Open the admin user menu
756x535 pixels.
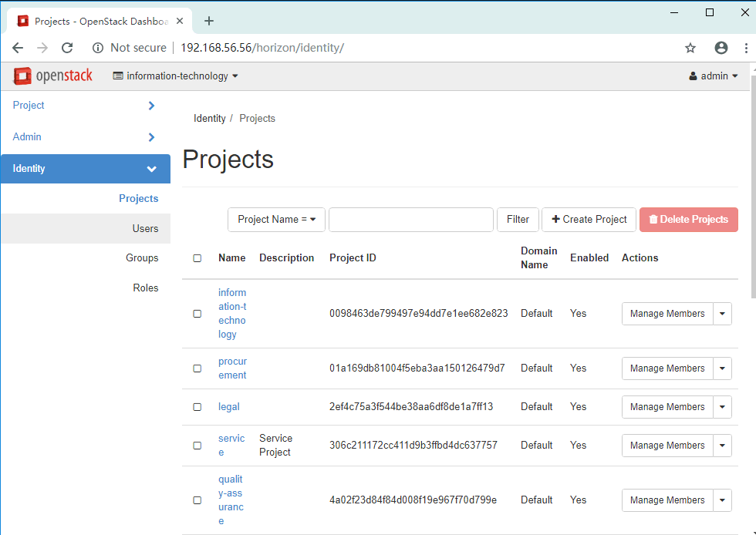[714, 76]
